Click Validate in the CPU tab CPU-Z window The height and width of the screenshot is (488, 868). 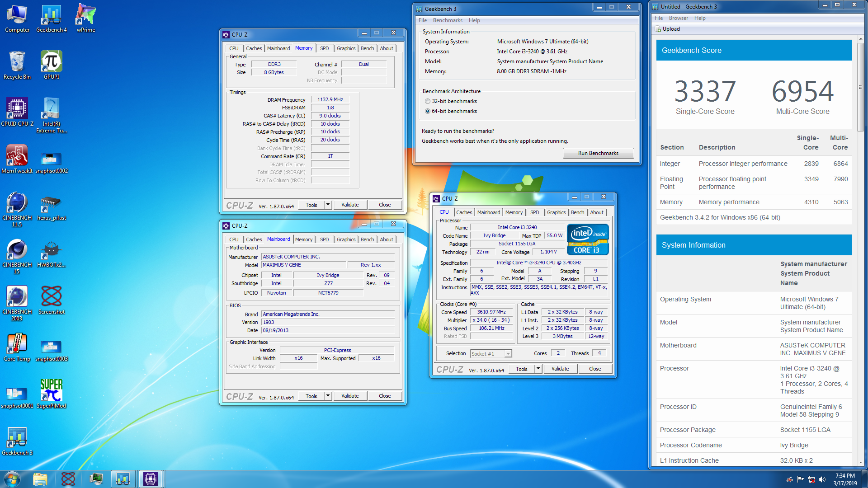coord(560,369)
